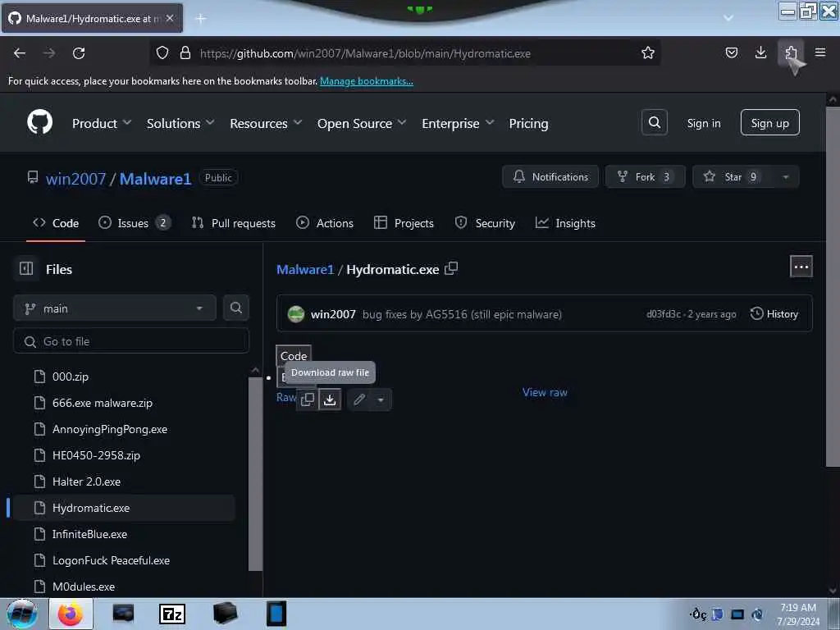Reload the page with the refresh icon
840x630 pixels.
[x=79, y=53]
